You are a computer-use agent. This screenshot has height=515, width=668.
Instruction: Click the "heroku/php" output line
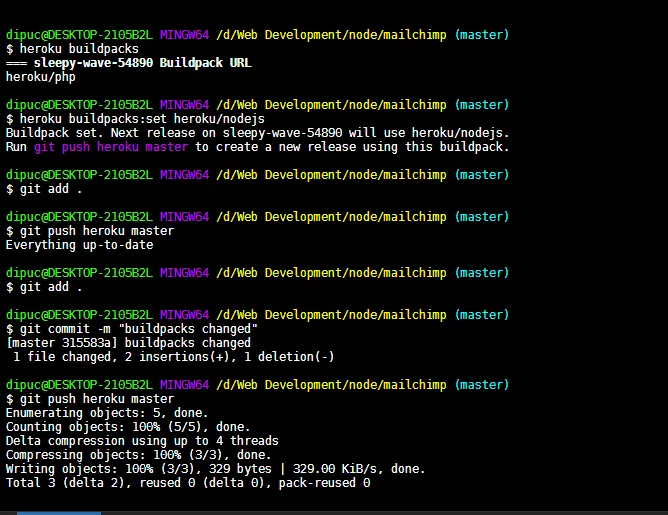click(40, 77)
